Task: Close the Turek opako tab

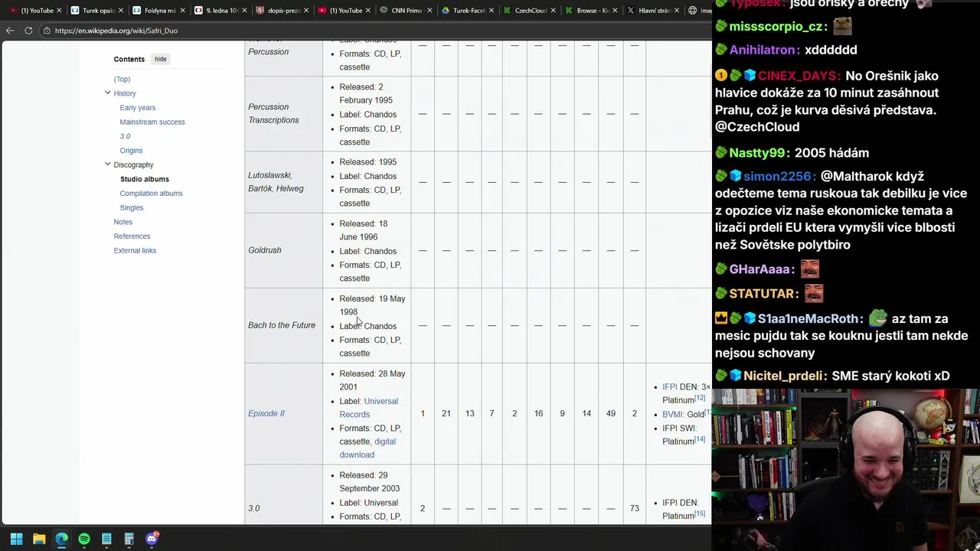Action: (120, 11)
